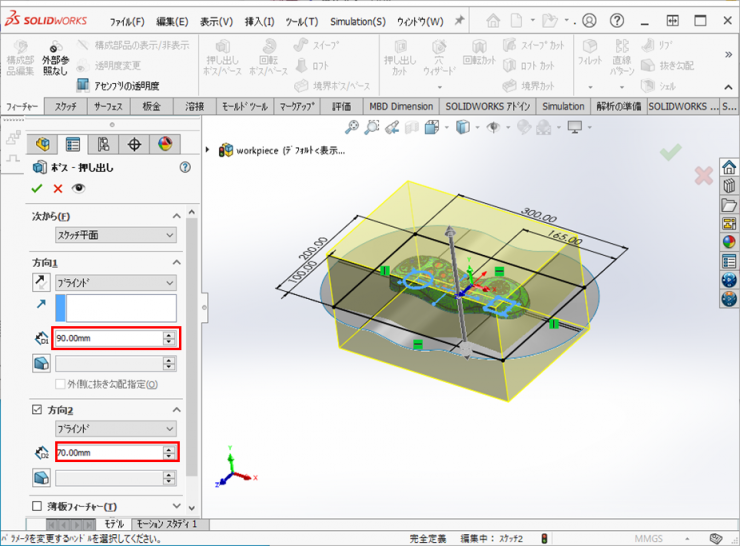Toggle the detailed preview eye icon
Image resolution: width=740 pixels, height=546 pixels.
pyautogui.click(x=78, y=188)
